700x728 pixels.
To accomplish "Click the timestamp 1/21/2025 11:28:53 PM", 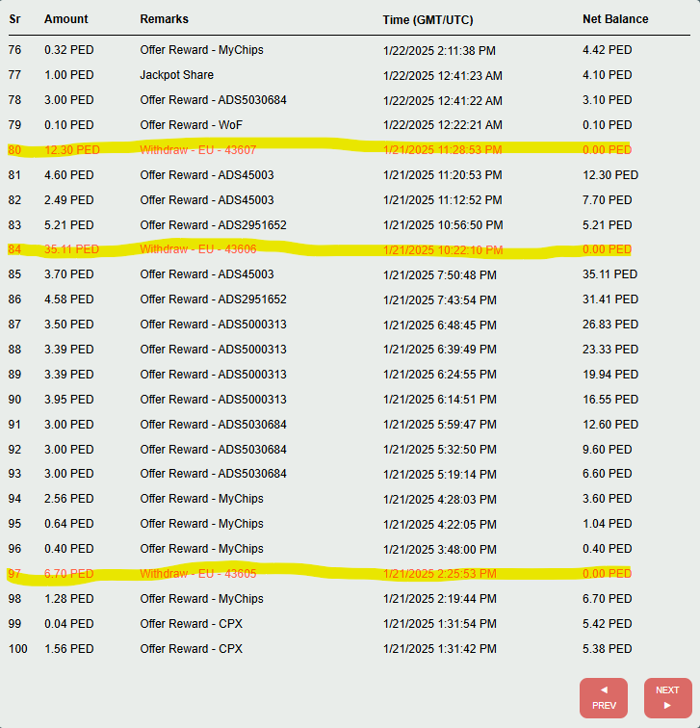I will pyautogui.click(x=442, y=150).
